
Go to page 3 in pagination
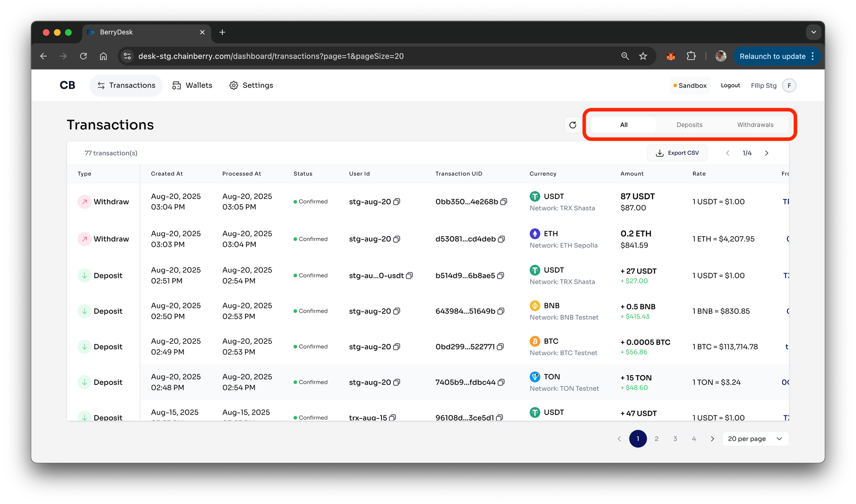[x=675, y=439]
